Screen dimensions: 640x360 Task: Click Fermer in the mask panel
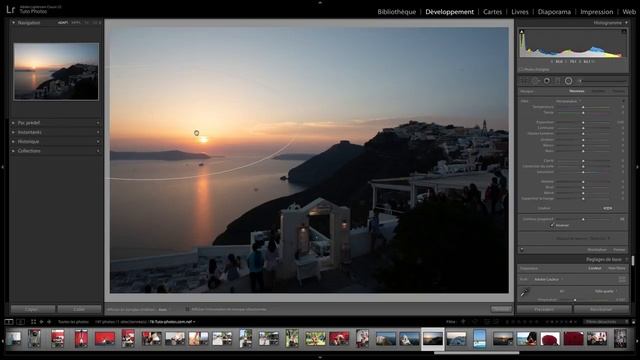[x=619, y=249]
